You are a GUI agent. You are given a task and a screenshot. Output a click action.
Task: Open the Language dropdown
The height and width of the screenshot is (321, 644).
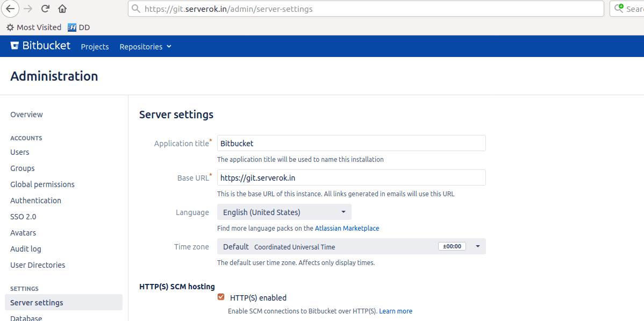[284, 212]
